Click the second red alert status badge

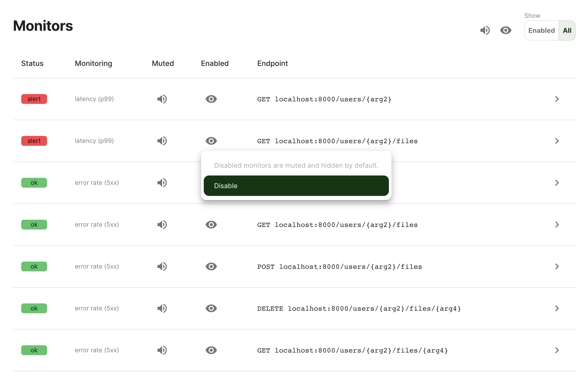pos(34,141)
